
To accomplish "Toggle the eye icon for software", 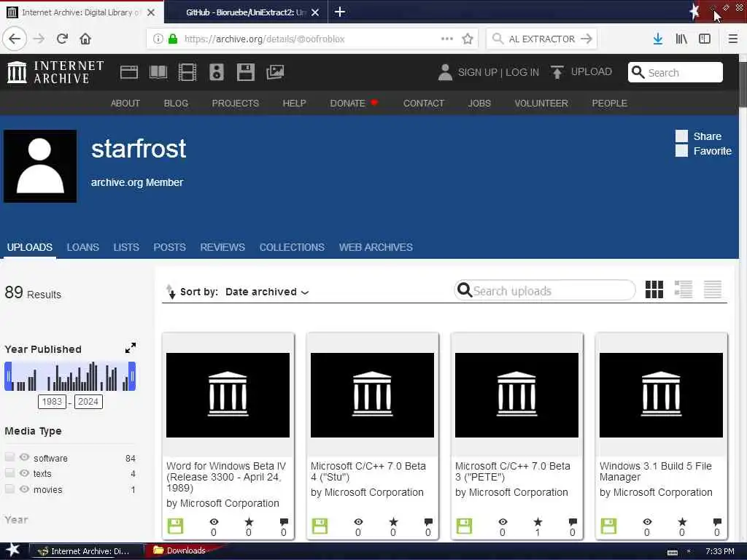I will click(24, 457).
